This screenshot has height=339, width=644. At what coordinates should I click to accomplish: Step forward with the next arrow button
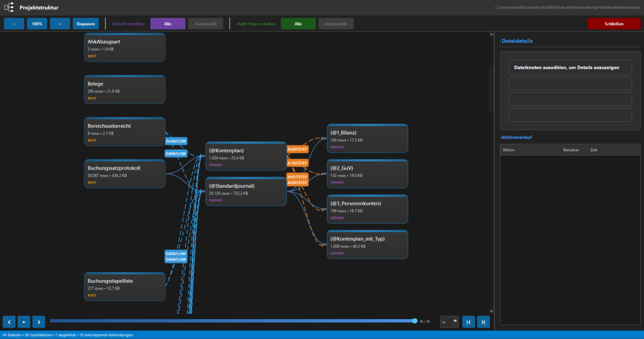click(39, 321)
